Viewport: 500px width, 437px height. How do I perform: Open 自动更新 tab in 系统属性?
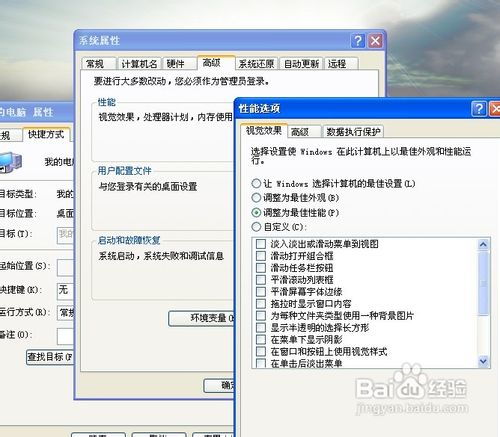(301, 64)
